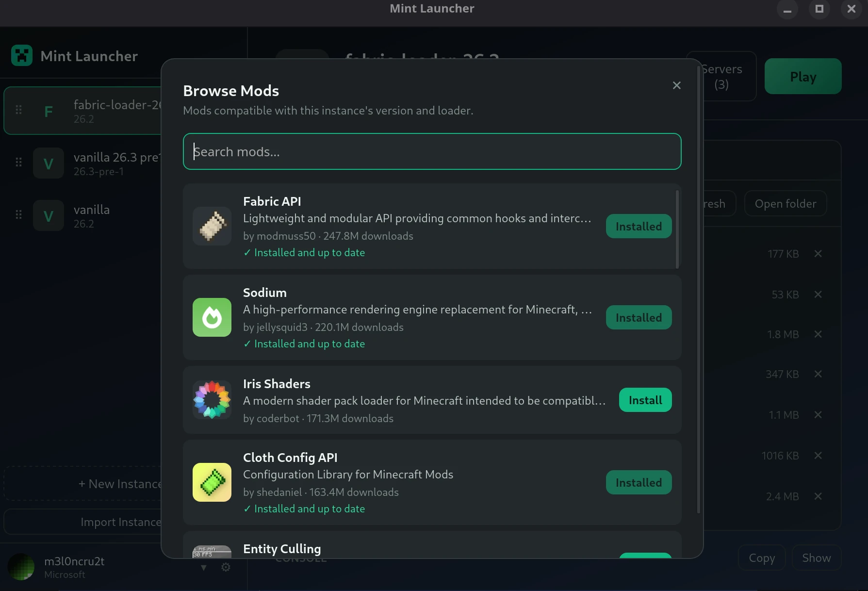This screenshot has width=868, height=591.
Task: Click the console Show button
Action: coord(817,558)
